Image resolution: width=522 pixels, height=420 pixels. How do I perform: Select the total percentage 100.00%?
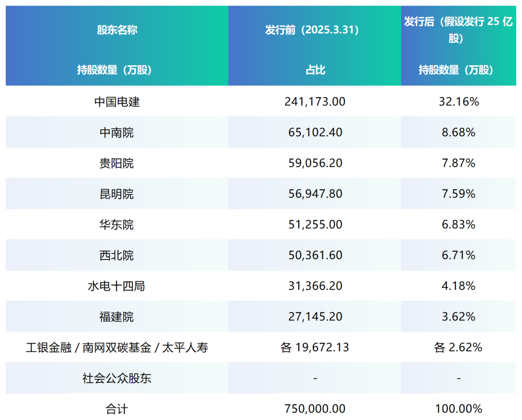(x=459, y=409)
